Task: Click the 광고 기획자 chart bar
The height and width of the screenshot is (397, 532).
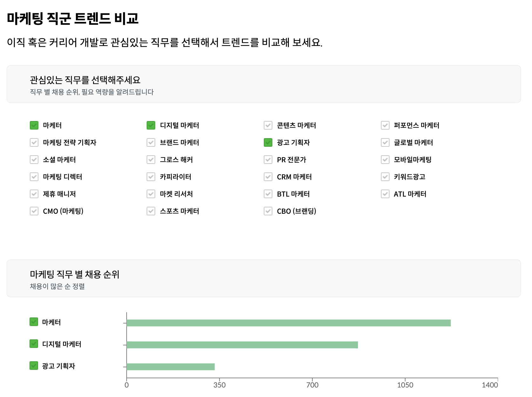Action: click(170, 367)
